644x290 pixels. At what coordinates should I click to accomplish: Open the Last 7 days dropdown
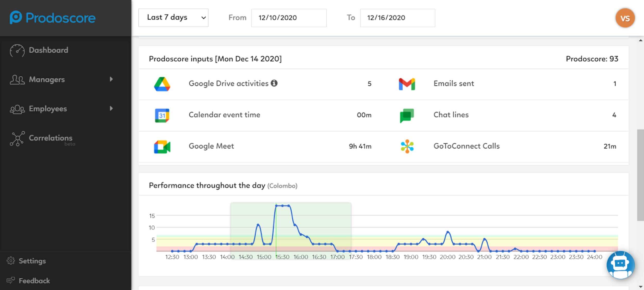173,18
